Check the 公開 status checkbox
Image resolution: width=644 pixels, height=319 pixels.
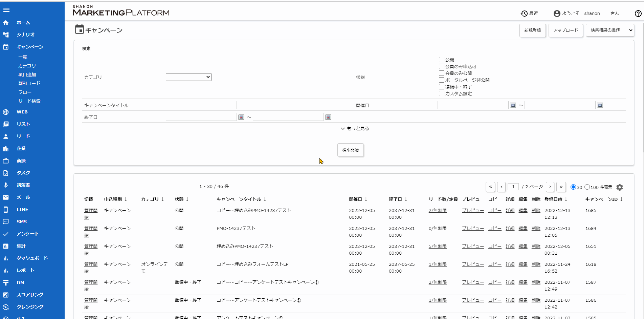441,60
